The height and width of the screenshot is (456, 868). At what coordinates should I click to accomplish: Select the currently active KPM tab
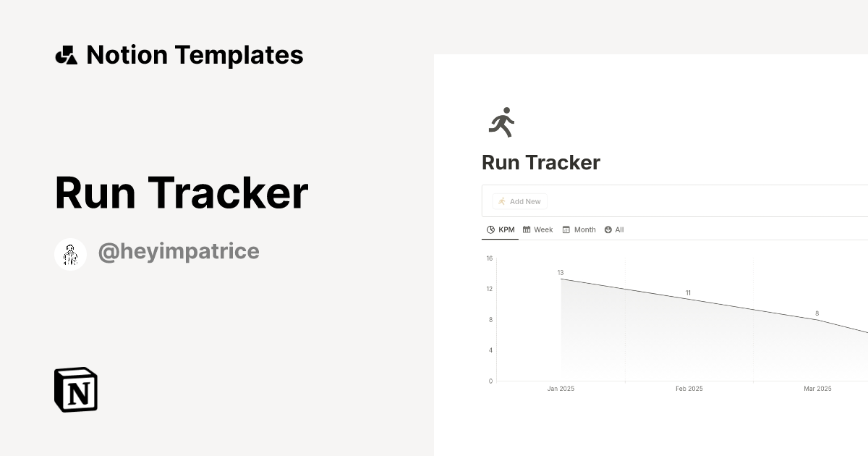coord(500,229)
